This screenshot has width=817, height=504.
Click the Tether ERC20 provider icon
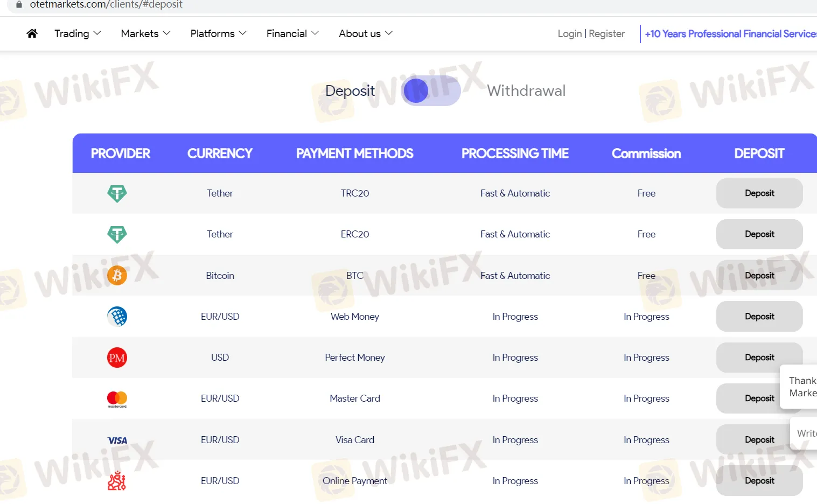[117, 234]
